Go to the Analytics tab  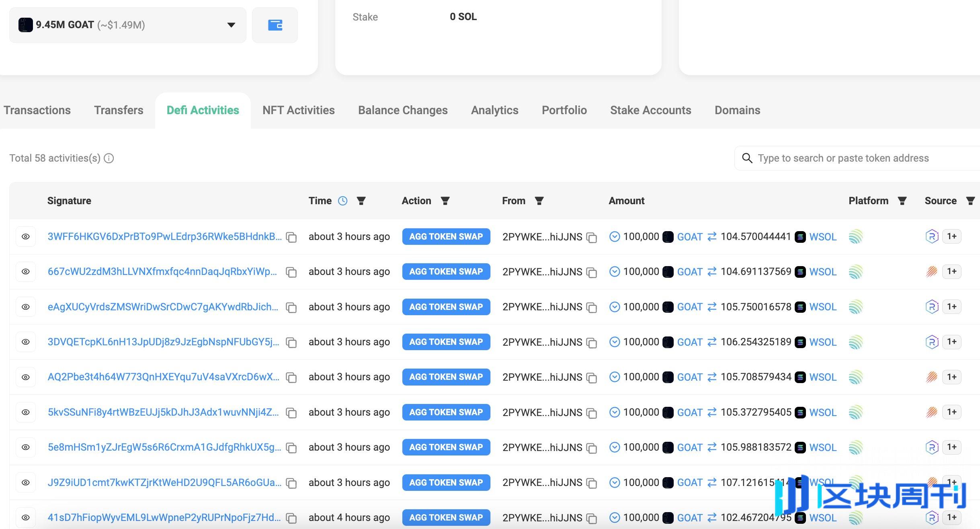(x=495, y=110)
